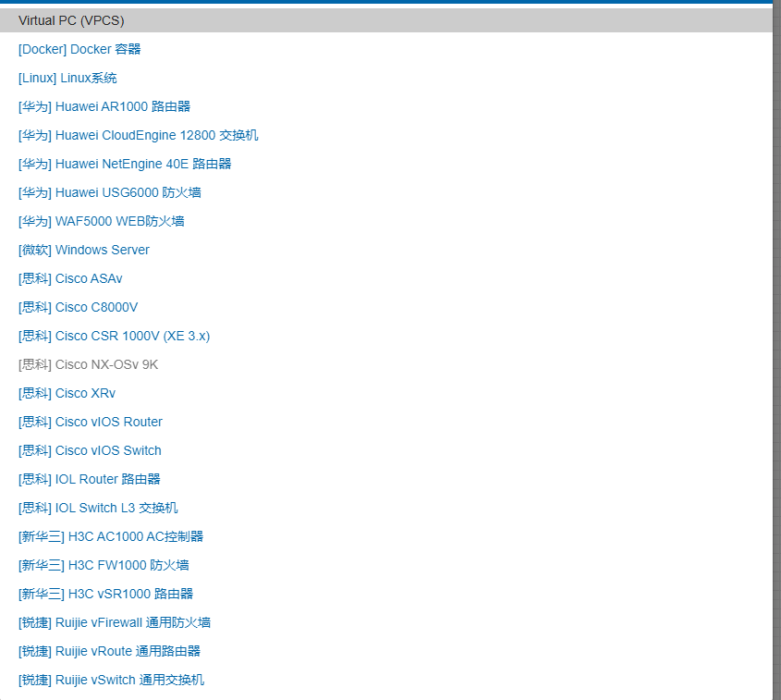
Task: Select Huawei CloudEngine 12800 交换机
Action: [x=139, y=136]
